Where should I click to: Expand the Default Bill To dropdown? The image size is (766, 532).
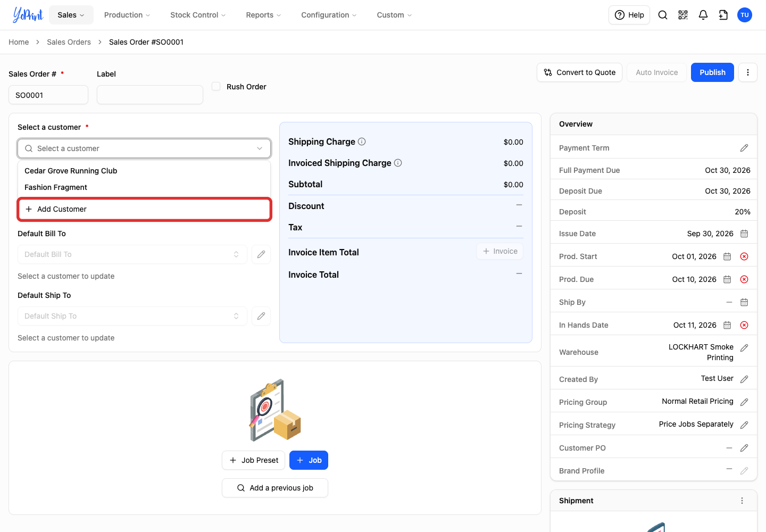point(132,254)
